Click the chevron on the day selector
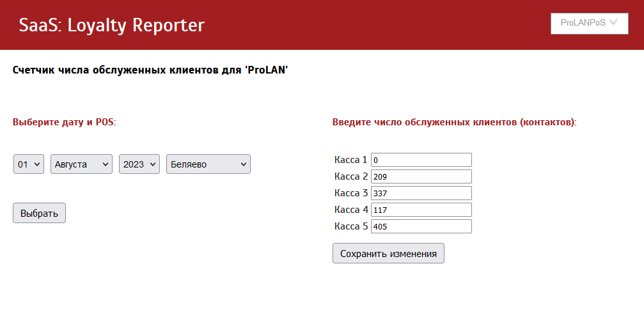This screenshot has width=644, height=312. (37, 164)
